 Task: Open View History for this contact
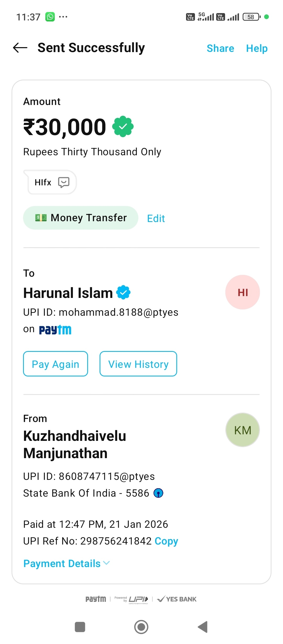[138, 364]
